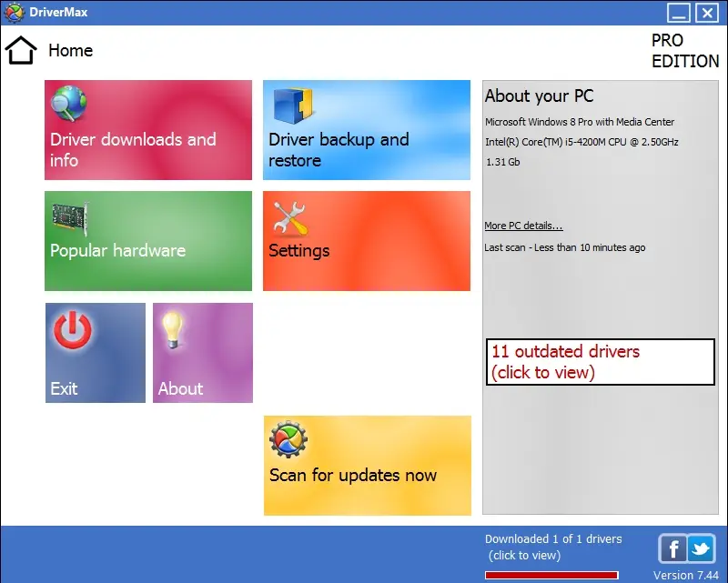Click the blue box backup icon
Viewport: 728px width, 583px height.
click(x=293, y=105)
